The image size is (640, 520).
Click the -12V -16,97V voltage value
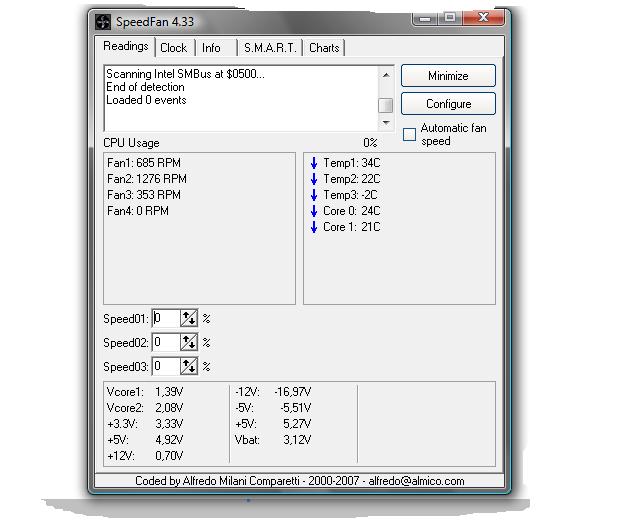pos(293,392)
